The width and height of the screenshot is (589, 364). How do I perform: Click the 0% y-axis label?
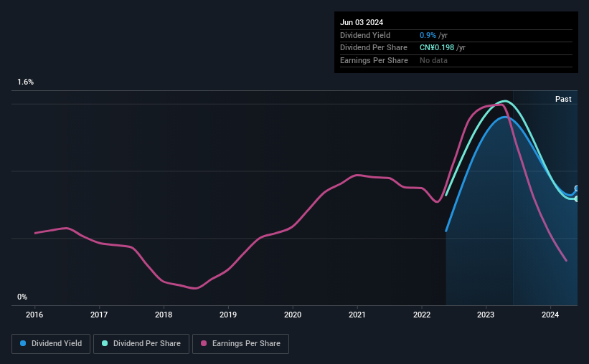[22, 297]
